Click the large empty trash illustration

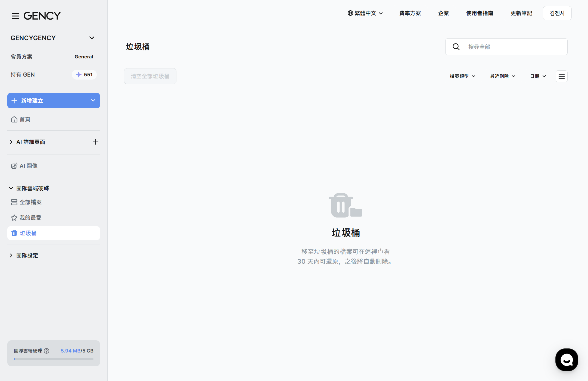coord(346,205)
